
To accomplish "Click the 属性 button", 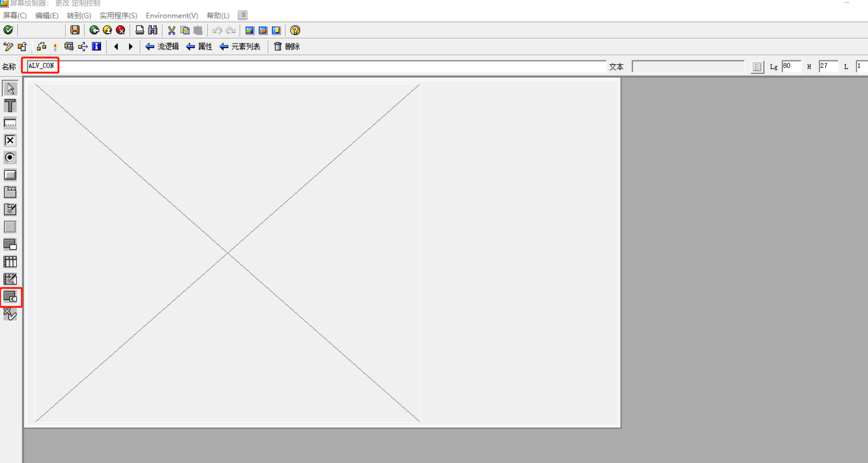I will pyautogui.click(x=199, y=46).
